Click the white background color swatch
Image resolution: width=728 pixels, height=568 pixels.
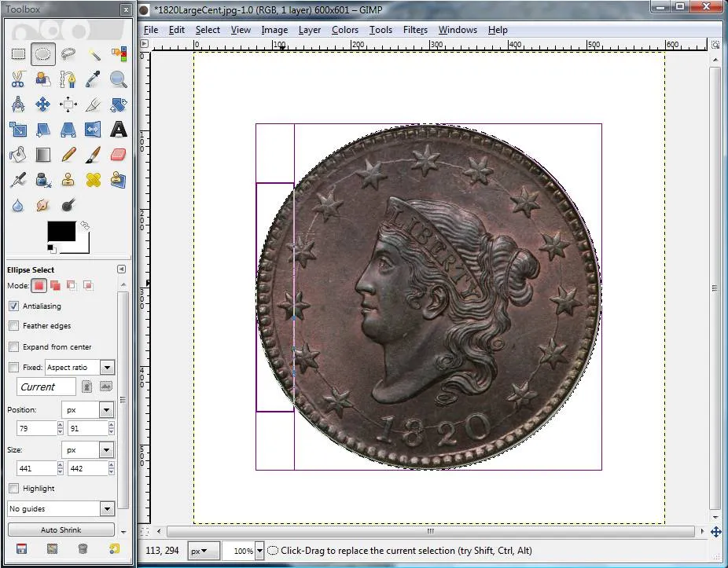[x=83, y=247]
